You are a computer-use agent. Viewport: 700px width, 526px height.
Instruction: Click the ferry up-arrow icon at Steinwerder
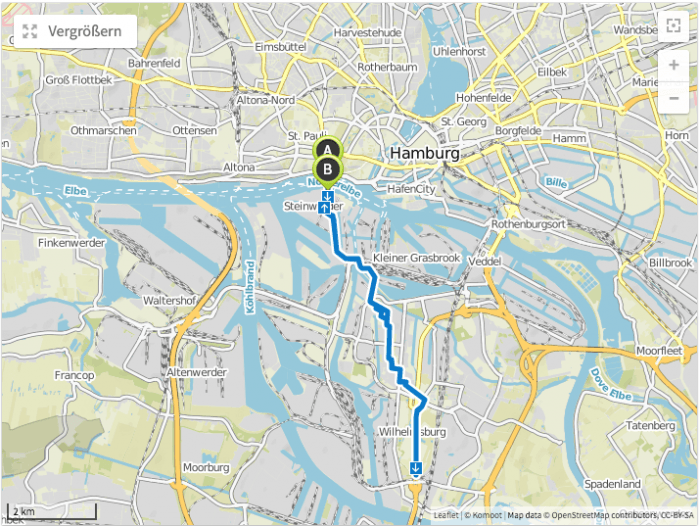324,208
